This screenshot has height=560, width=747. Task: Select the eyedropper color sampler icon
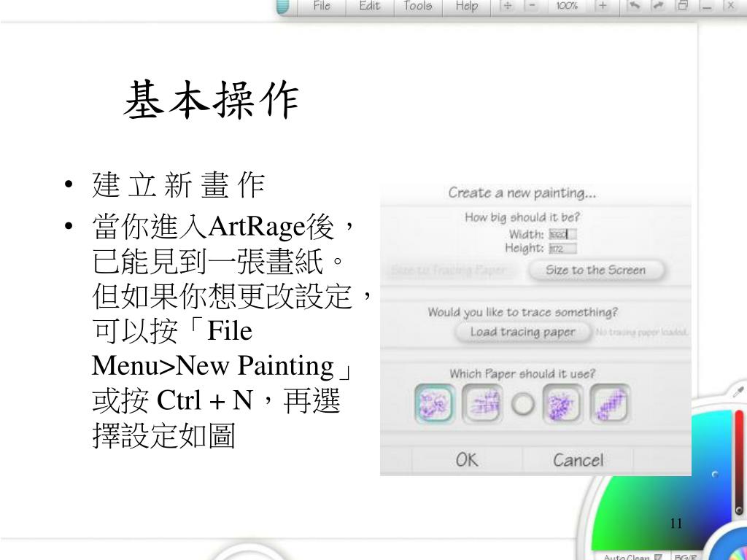coord(738,392)
